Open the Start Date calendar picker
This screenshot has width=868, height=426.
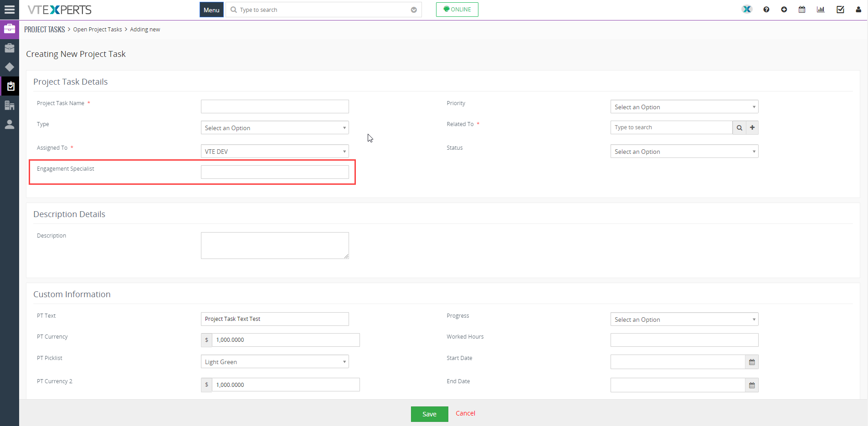click(752, 362)
